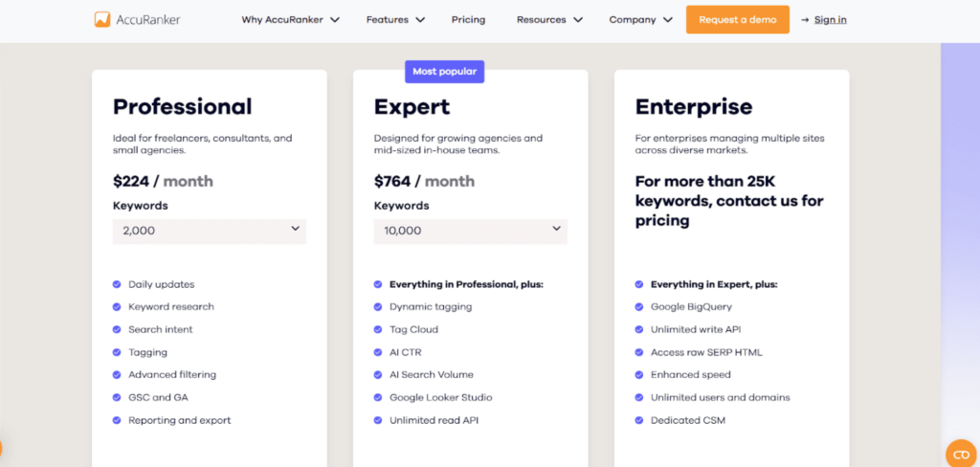This screenshot has width=980, height=467.
Task: Open the Expert plan keywords dropdown
Action: (470, 231)
